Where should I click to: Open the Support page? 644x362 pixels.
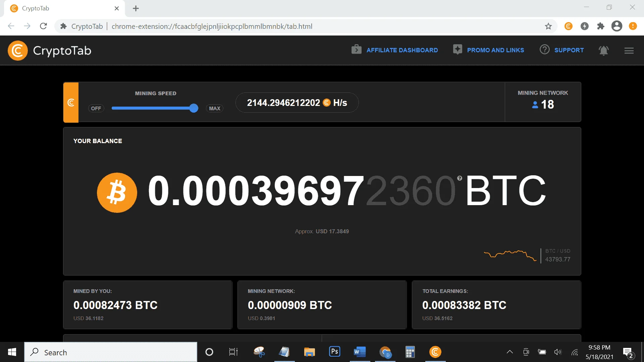pos(562,50)
